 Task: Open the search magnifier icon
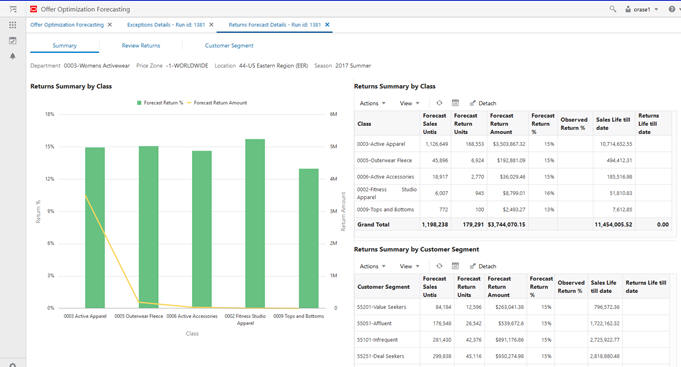612,9
